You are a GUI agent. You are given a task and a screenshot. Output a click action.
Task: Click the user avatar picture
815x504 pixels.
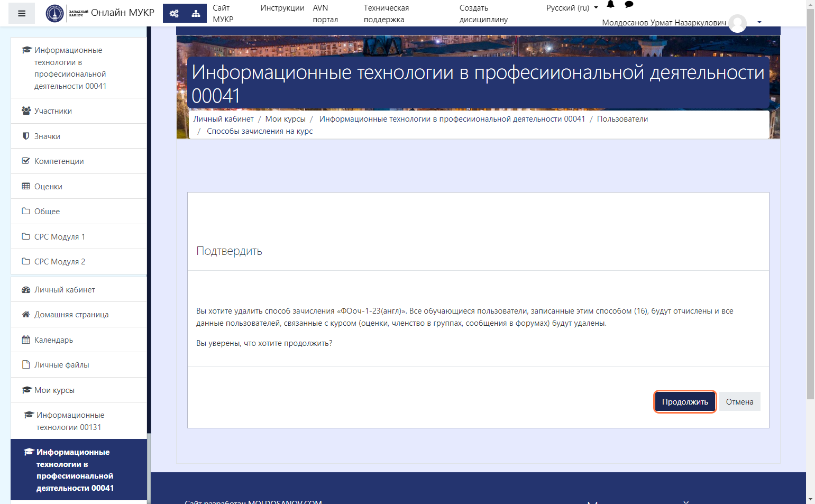(x=737, y=23)
